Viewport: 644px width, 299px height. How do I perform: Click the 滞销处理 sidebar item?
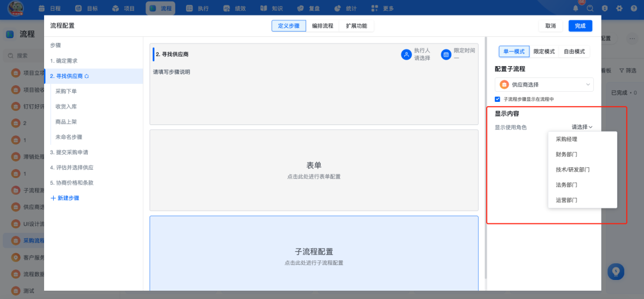[24, 157]
